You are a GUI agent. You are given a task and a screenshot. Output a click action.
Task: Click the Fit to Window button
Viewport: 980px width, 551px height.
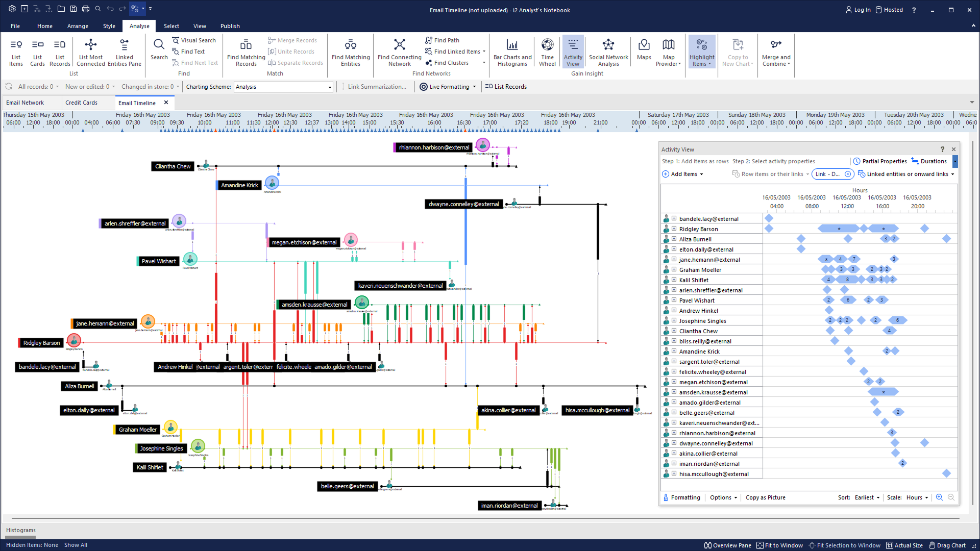click(779, 545)
